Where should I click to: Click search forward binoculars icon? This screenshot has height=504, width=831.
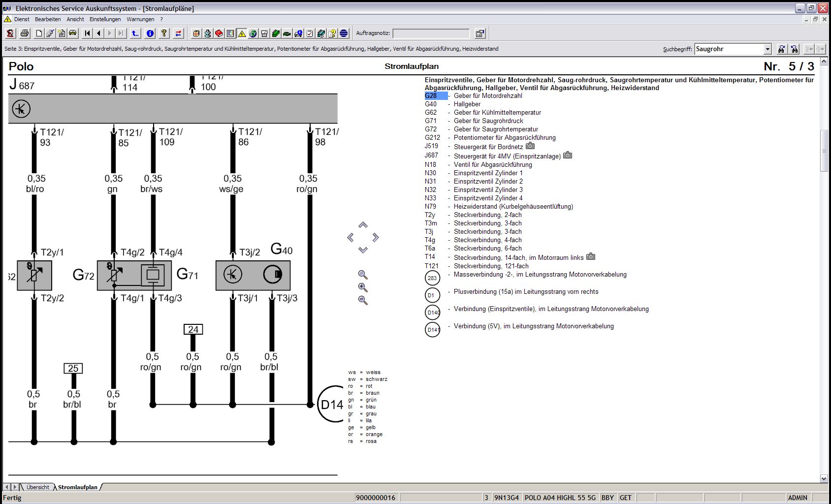781,49
